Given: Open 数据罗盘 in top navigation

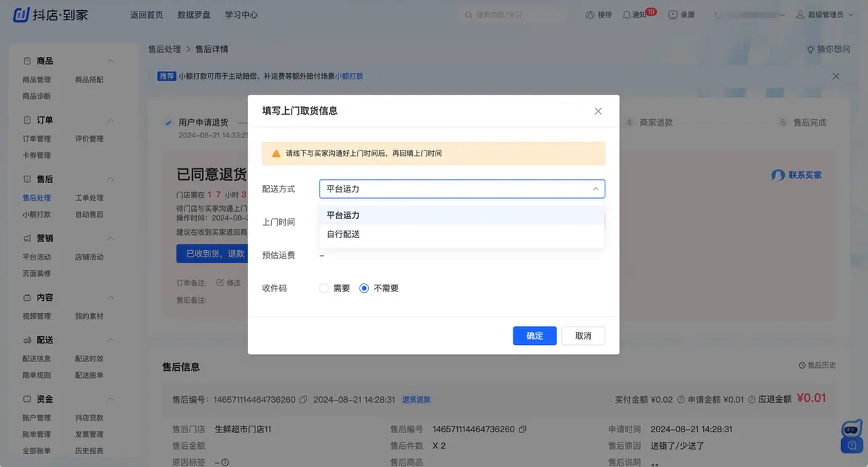Looking at the screenshot, I should (193, 14).
